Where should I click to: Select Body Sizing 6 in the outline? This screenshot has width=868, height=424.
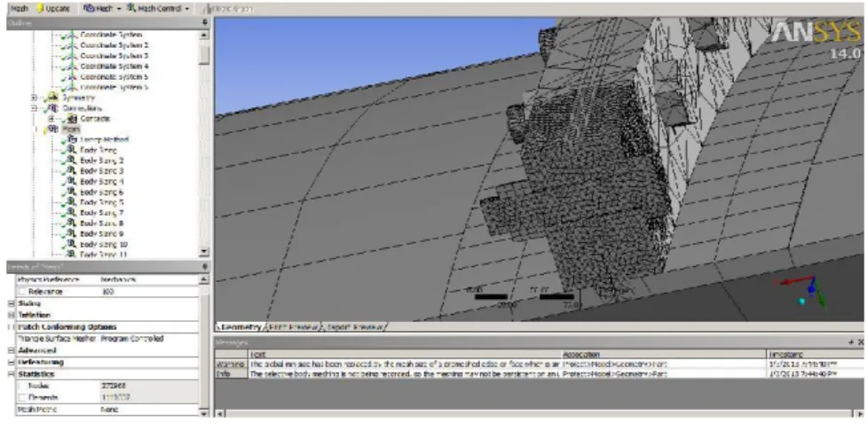[x=102, y=192]
